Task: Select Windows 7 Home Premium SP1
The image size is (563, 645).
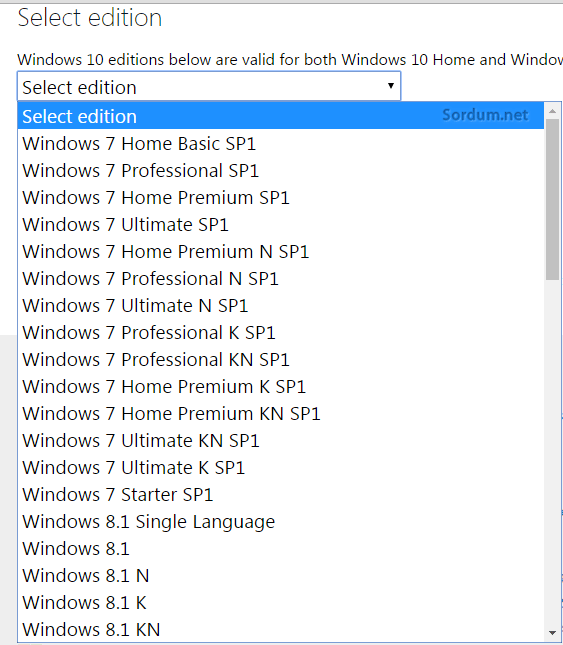Action: click(x=281, y=197)
